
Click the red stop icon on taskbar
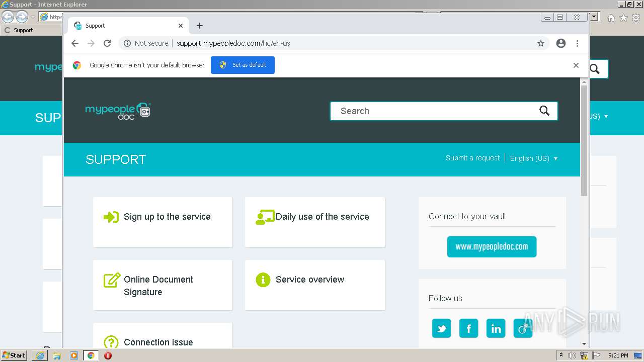[x=108, y=355]
